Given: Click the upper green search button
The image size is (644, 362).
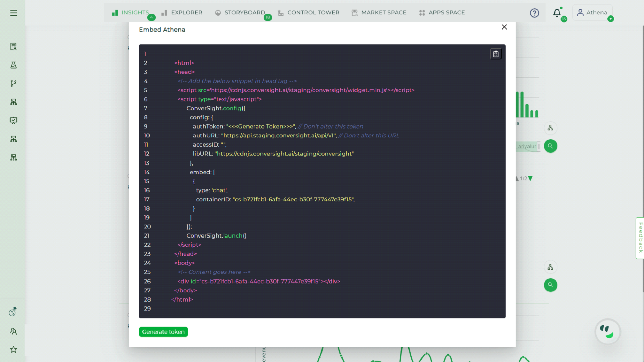Looking at the screenshot, I should (550, 146).
